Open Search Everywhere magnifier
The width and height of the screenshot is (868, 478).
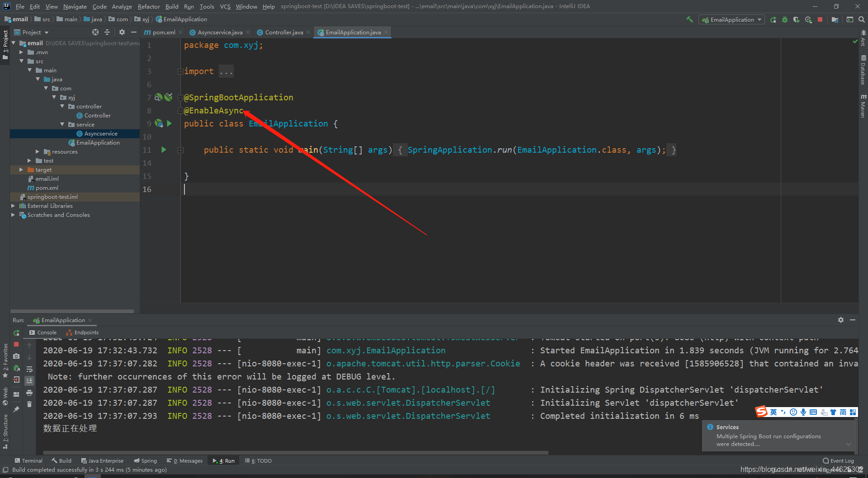862,19
